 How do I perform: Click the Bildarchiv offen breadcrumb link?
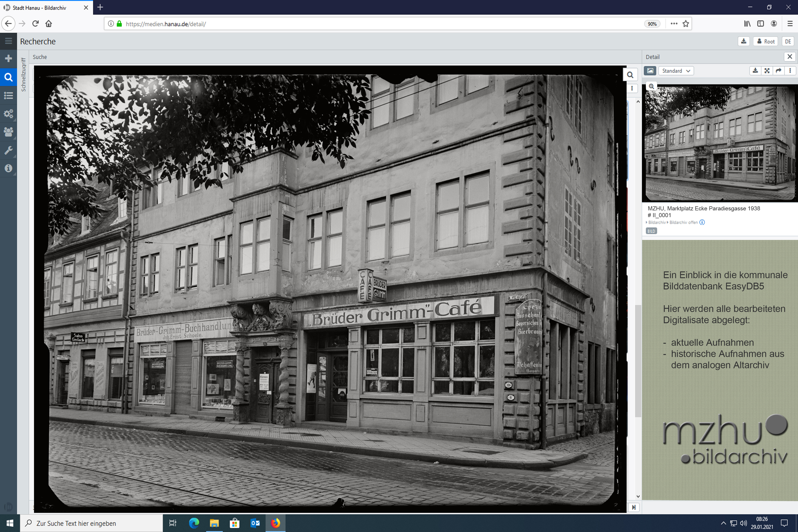(683, 223)
